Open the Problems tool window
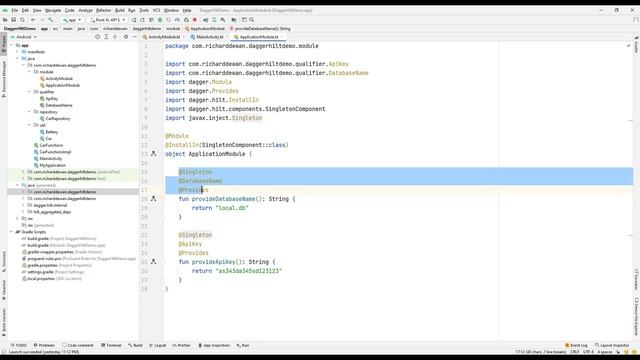This screenshot has width=640, height=360. coord(44,345)
